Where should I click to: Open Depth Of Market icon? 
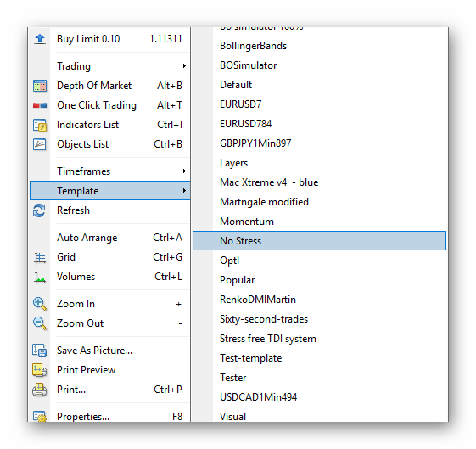[x=40, y=86]
